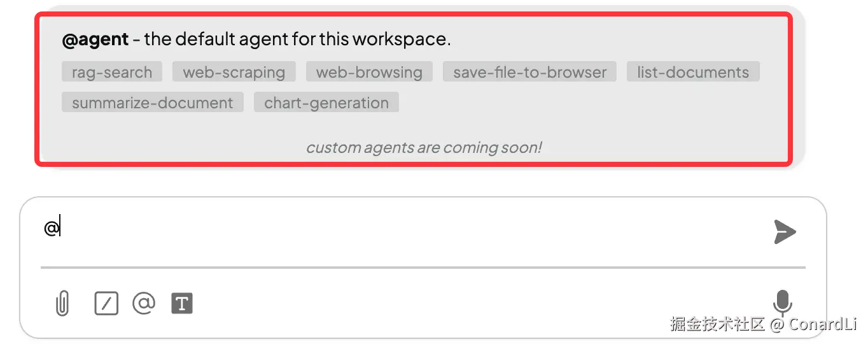Choose the save-file-to-browser tag
Viewport: 868px width, 344px height.
click(x=529, y=72)
